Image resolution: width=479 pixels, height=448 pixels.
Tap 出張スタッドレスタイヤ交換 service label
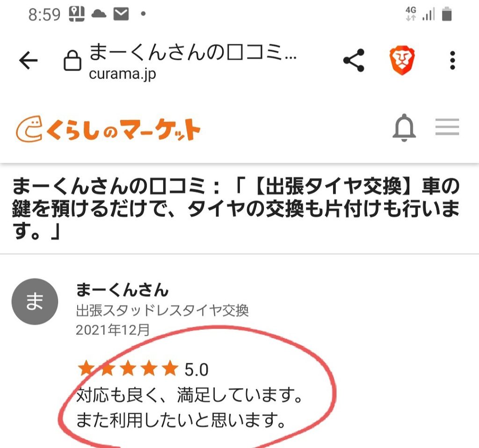click(162, 310)
